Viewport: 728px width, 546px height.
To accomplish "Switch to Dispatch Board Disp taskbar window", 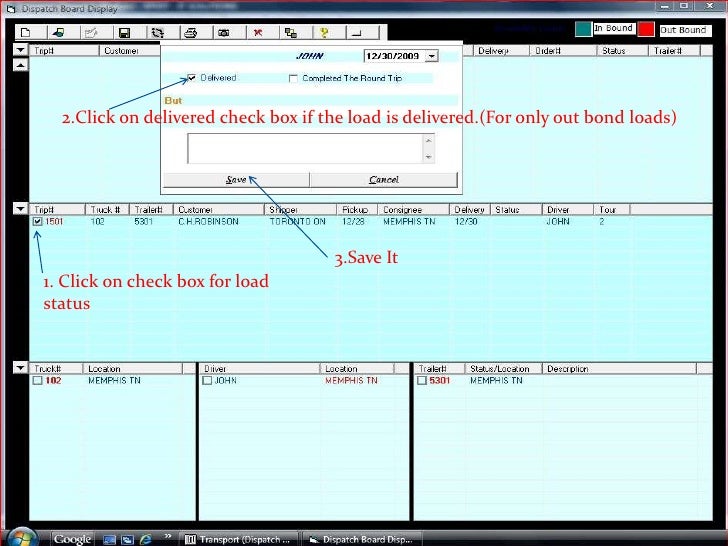I will tap(362, 540).
